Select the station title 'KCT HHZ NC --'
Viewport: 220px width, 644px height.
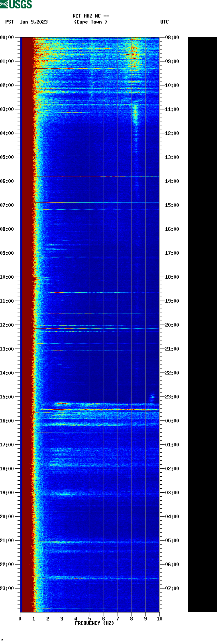pyautogui.click(x=91, y=16)
